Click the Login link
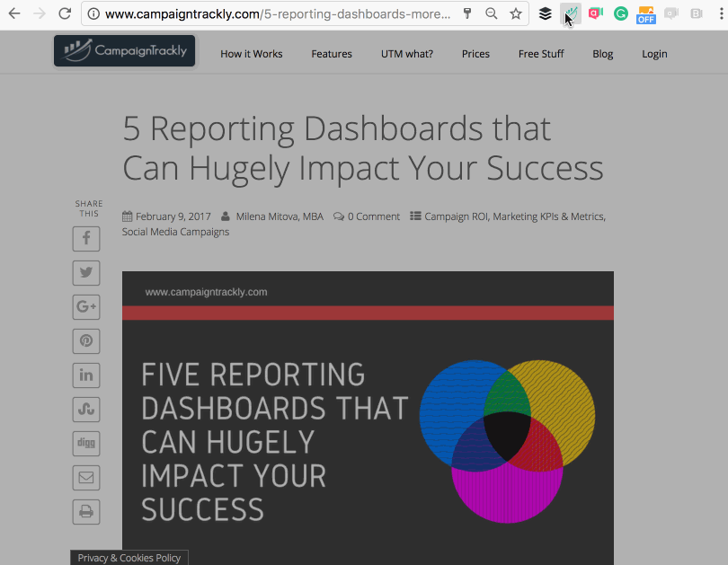Viewport: 728px width, 565px height. pos(654,54)
